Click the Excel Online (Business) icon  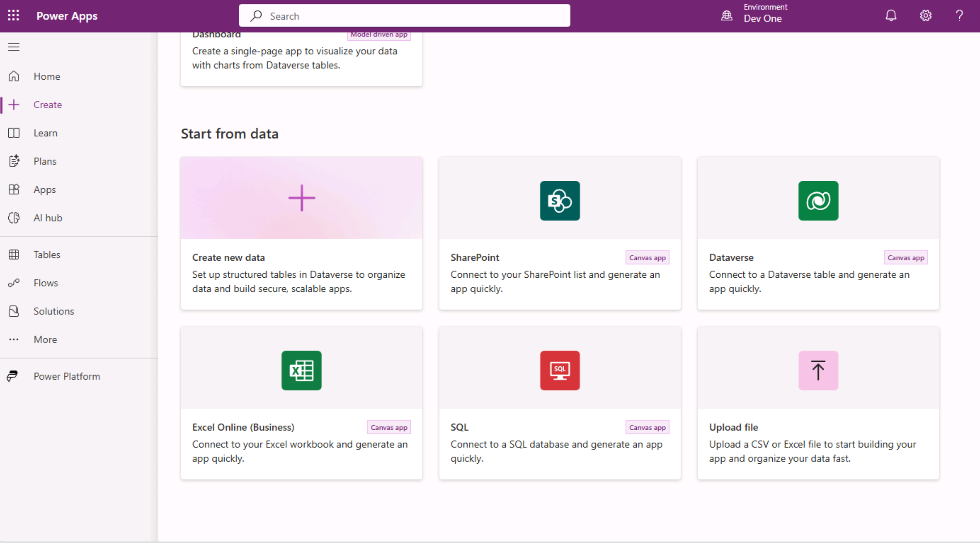coord(301,370)
